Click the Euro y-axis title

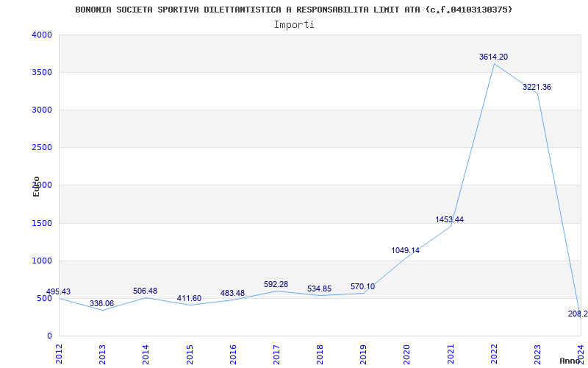click(x=36, y=187)
